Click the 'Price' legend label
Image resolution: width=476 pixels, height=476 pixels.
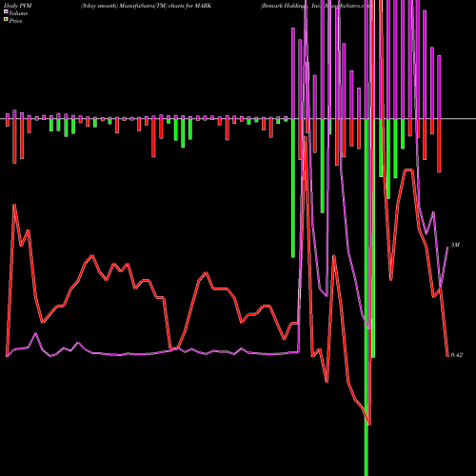pos(15,21)
